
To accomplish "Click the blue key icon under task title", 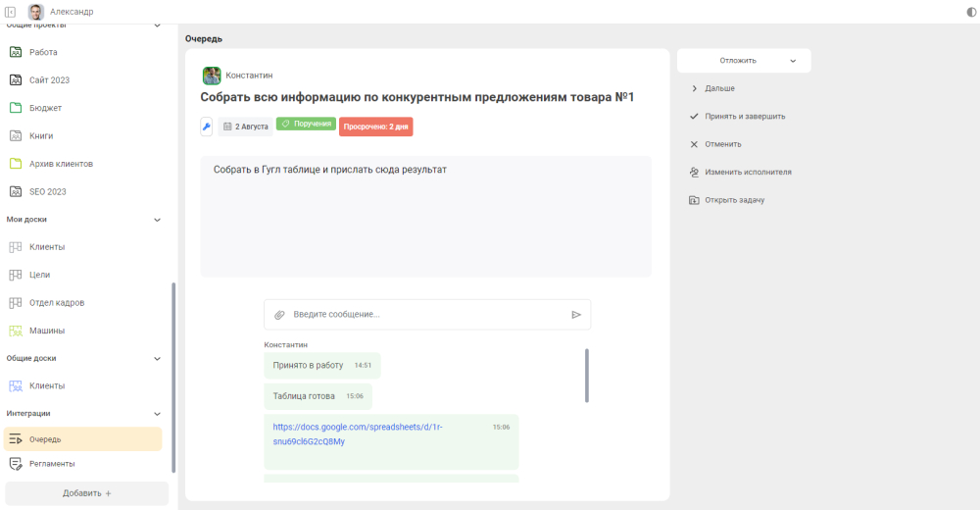I will [207, 127].
